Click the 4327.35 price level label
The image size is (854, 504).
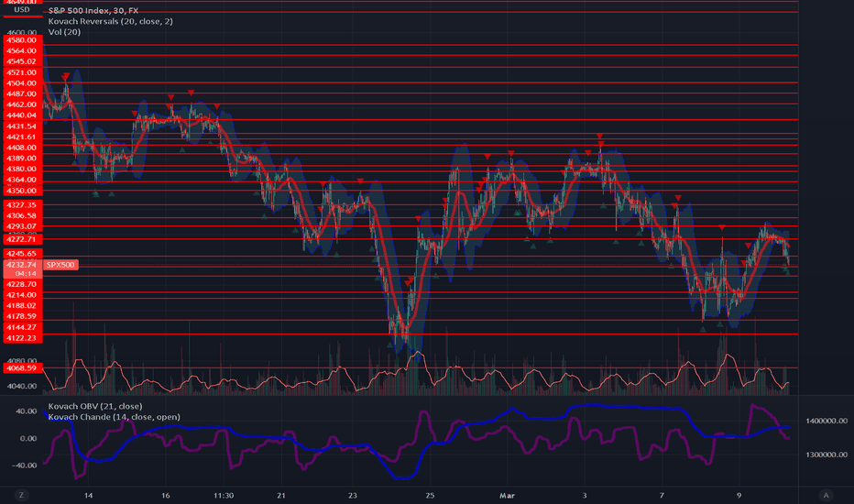click(x=22, y=205)
